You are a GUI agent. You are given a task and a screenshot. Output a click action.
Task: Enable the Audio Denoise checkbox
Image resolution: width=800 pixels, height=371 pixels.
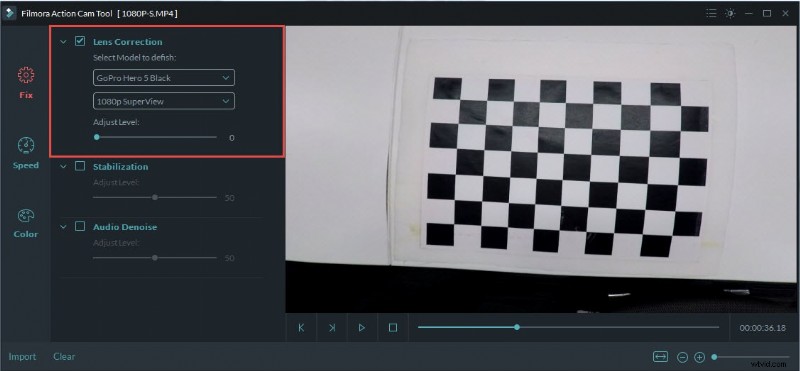point(80,227)
